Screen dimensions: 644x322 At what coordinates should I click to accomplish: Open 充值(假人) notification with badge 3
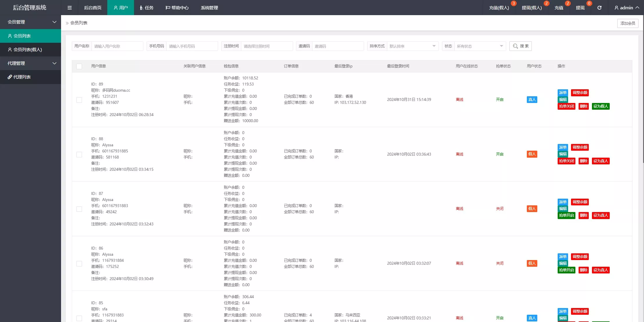click(x=499, y=8)
